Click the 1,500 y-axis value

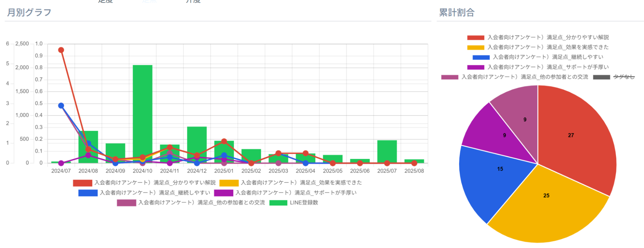point(22,91)
